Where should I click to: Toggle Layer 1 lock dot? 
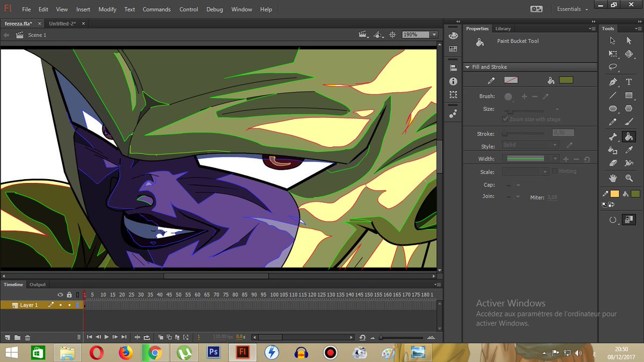(69, 305)
